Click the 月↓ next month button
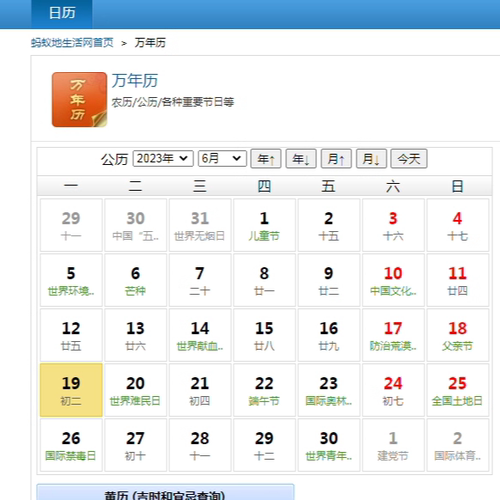500x500 pixels. tap(371, 159)
